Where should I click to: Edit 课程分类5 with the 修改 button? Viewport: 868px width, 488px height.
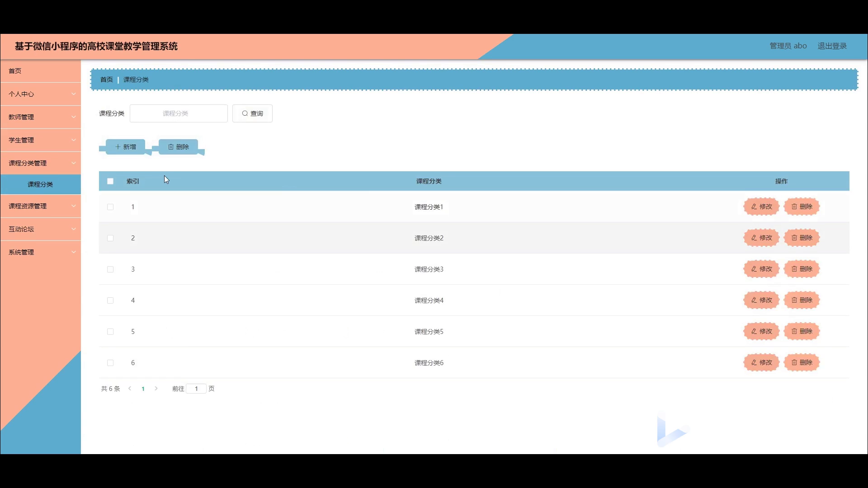[761, 331]
